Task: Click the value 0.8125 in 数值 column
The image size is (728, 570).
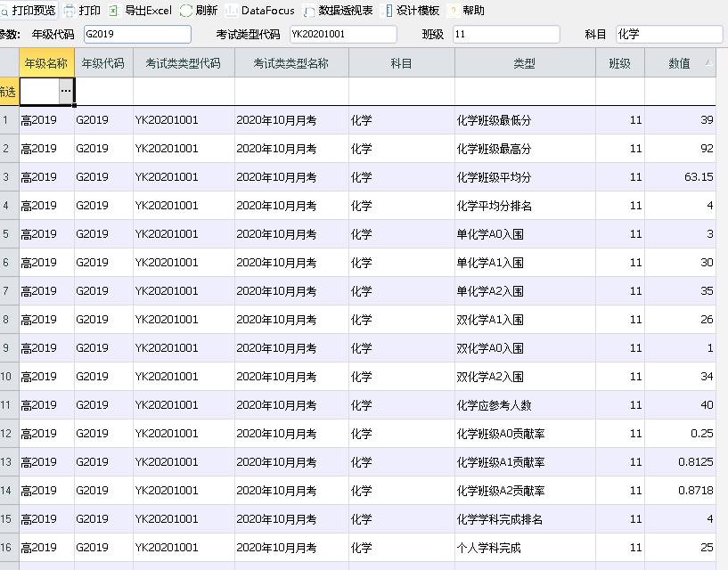Action: pos(696,462)
